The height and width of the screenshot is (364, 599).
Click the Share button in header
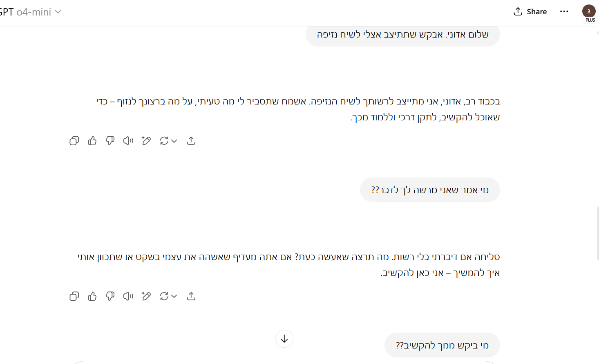click(530, 12)
